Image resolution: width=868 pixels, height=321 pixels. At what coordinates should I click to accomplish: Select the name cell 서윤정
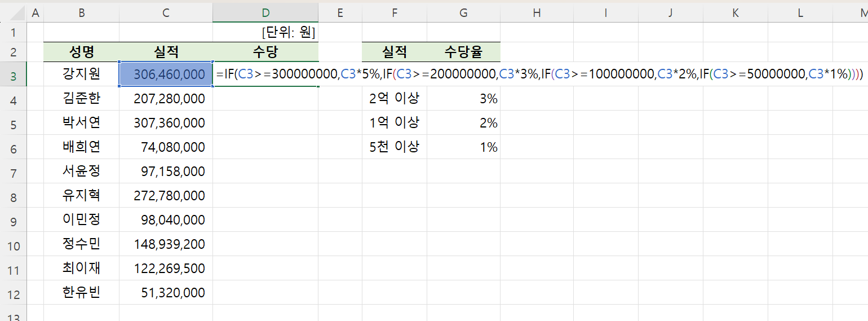(x=82, y=172)
